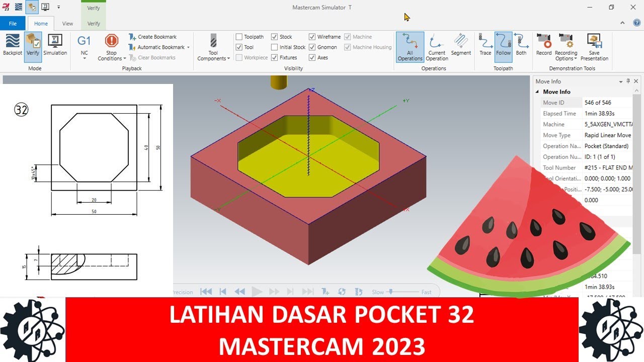
Task: Click the Backplot quick access icon in title bar
Action: pos(19,7)
